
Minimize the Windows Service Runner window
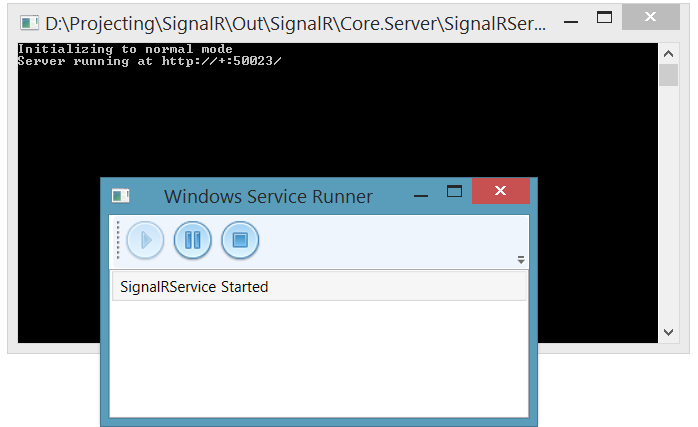point(421,195)
